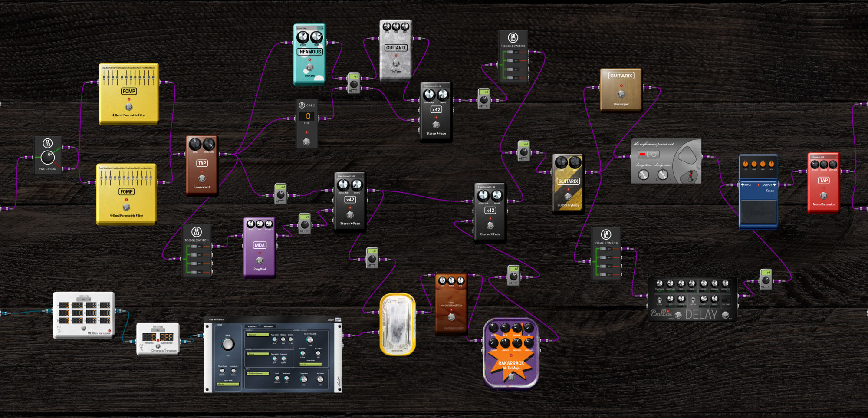Toggle the RAKARRACK MuTroMojo footswitch

pyautogui.click(x=511, y=377)
